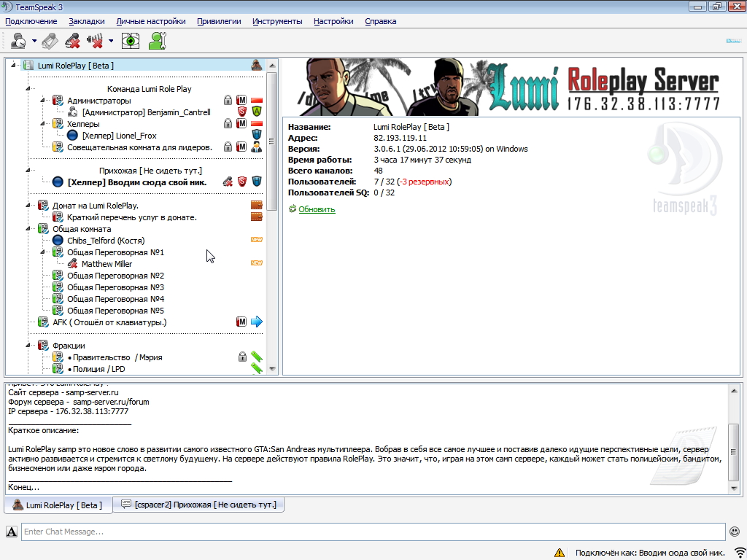Collapse the Хелперы channel
This screenshot has width=747, height=560.
(42, 123)
